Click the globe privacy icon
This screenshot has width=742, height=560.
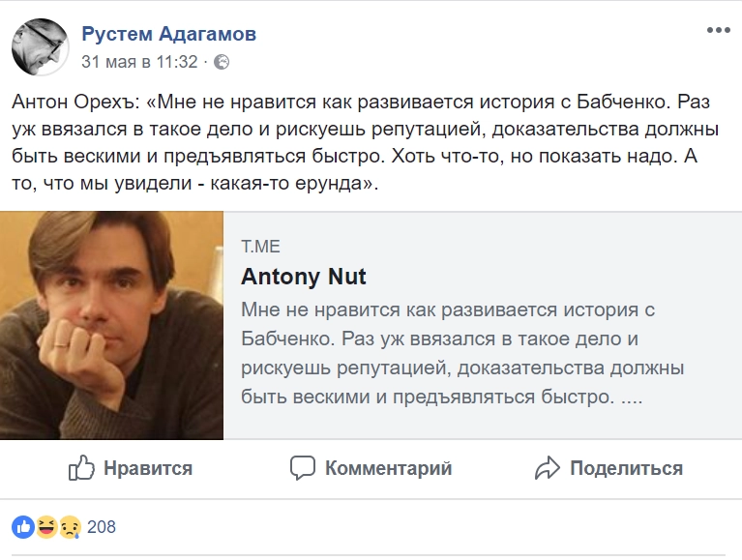(222, 62)
